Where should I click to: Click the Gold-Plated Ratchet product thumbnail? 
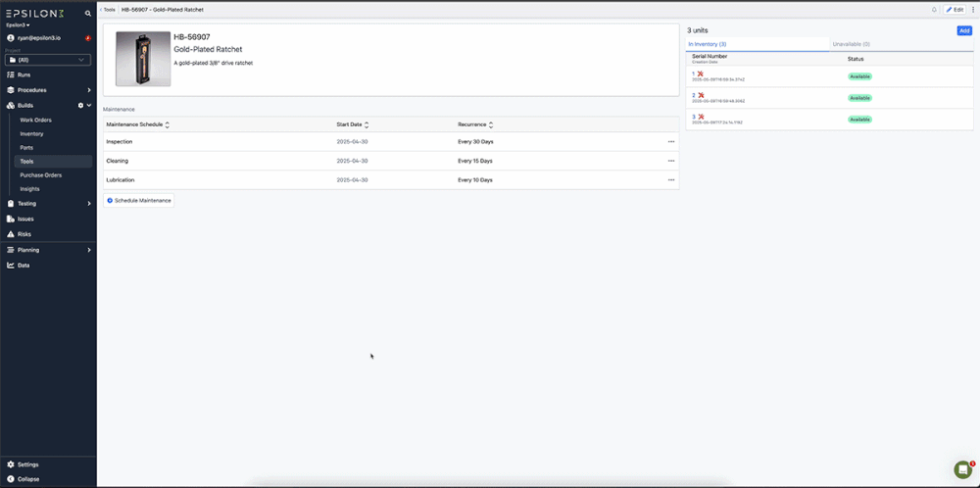(x=143, y=59)
